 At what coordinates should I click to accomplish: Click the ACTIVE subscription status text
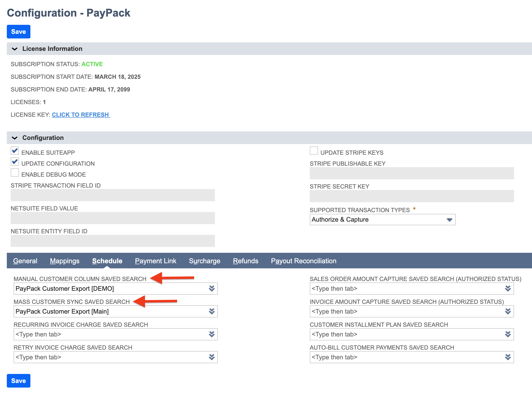[x=92, y=64]
